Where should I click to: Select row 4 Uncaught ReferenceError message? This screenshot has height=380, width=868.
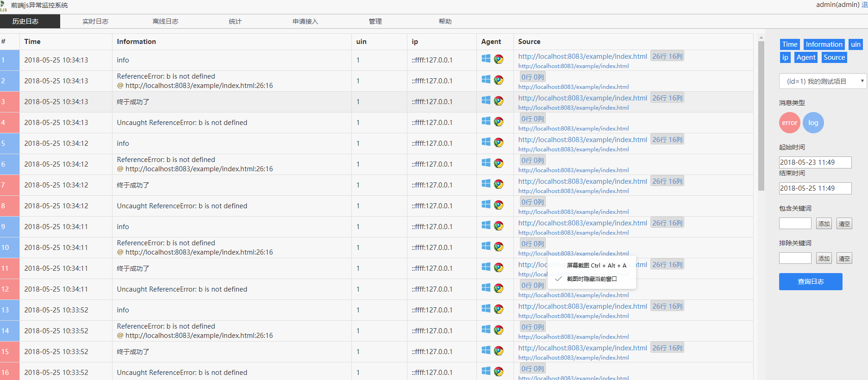pos(182,123)
